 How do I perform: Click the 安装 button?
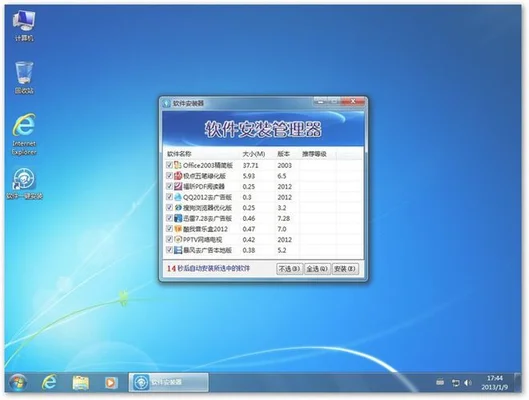click(x=345, y=269)
